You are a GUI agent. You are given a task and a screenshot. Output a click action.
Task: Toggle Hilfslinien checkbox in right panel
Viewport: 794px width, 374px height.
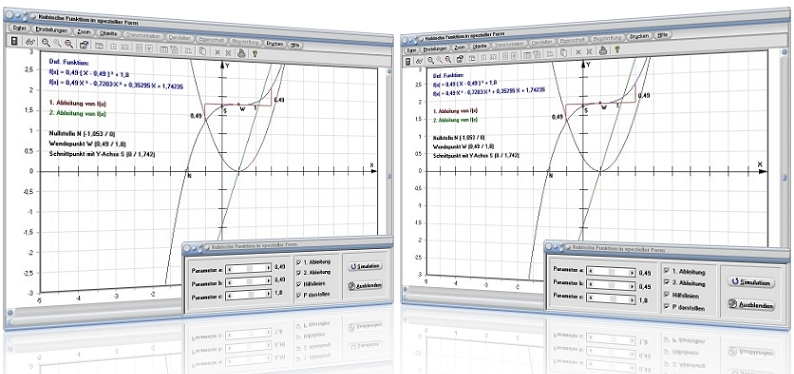coord(667,295)
